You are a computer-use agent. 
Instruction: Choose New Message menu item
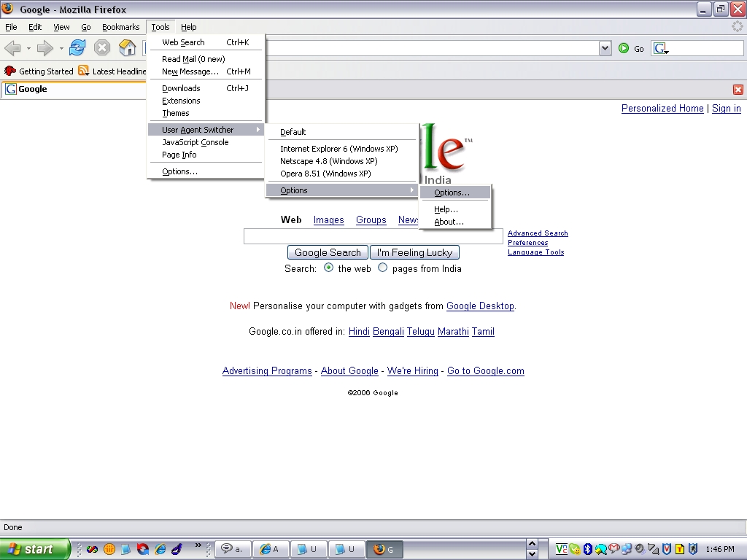(206, 71)
